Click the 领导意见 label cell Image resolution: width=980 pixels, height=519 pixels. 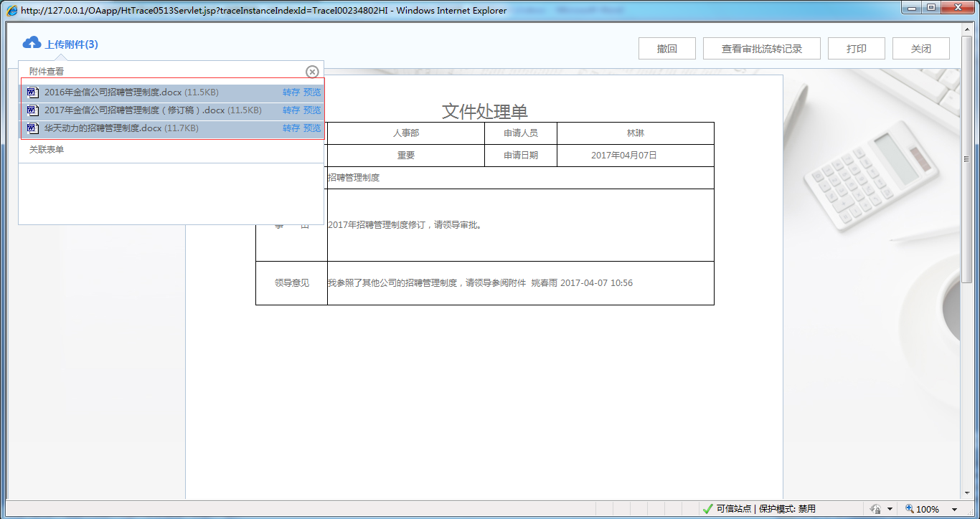click(x=292, y=283)
